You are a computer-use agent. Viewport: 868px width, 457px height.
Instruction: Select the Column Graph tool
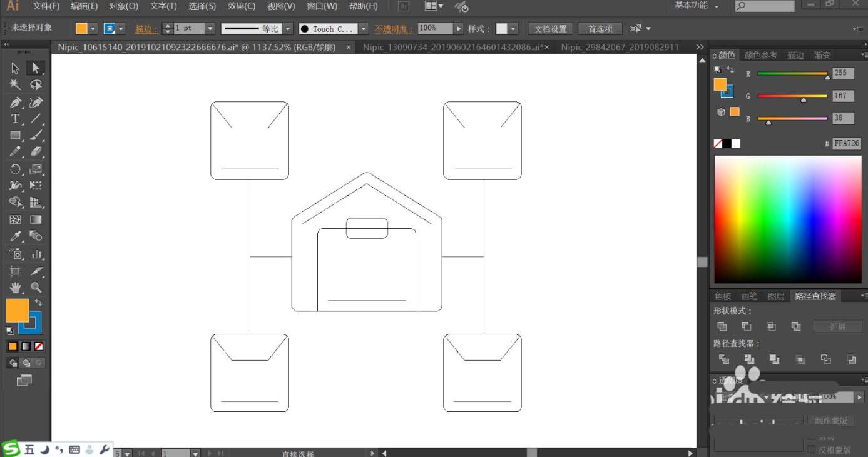(36, 254)
